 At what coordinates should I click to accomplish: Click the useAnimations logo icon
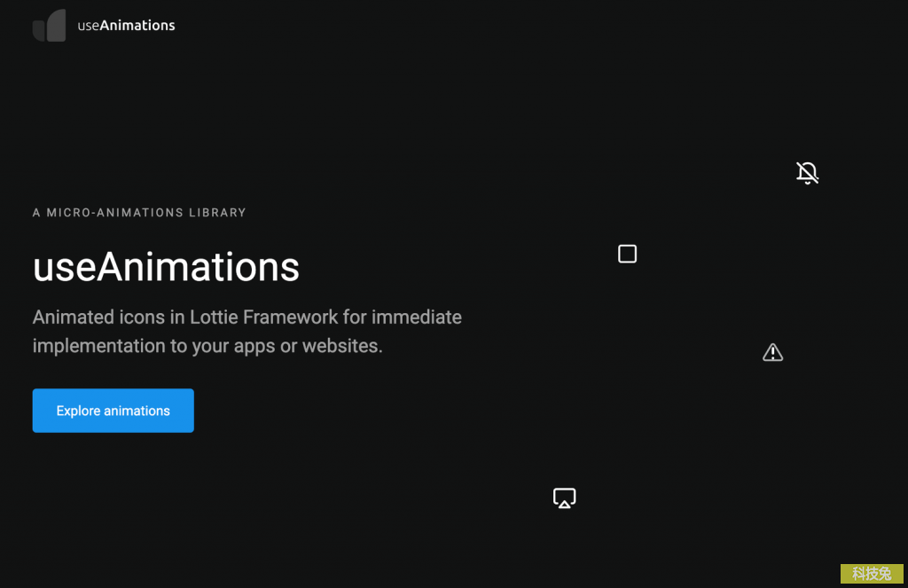tap(50, 26)
